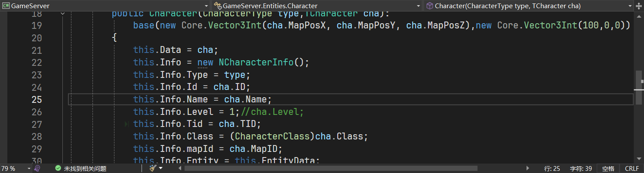Change the CRLF line ending setting
This screenshot has width=644, height=173.
pos(632,169)
